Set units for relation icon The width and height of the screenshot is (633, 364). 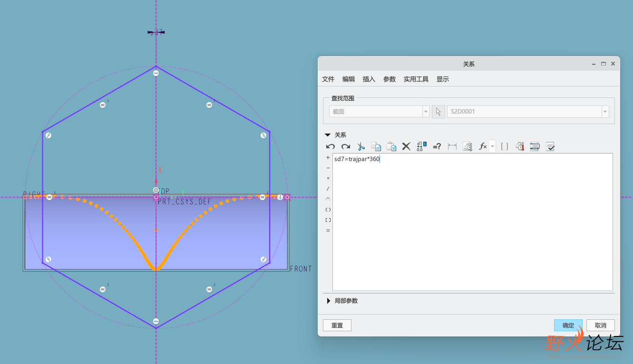click(467, 147)
